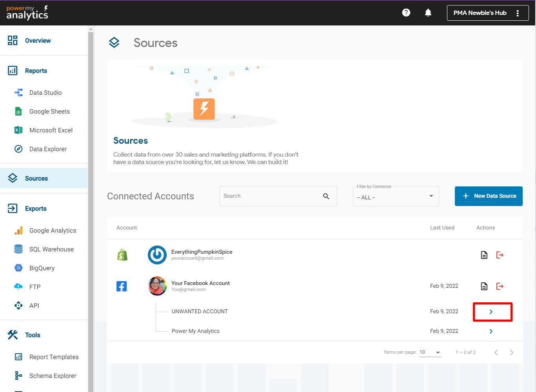Click the Facebook connector icon
536x392 pixels.
pos(122,286)
